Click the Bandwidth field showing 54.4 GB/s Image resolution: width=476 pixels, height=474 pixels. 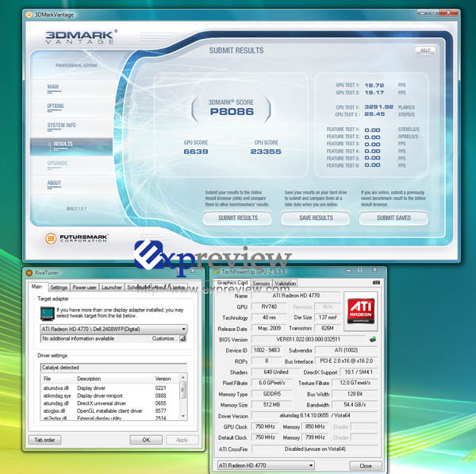pyautogui.click(x=355, y=405)
